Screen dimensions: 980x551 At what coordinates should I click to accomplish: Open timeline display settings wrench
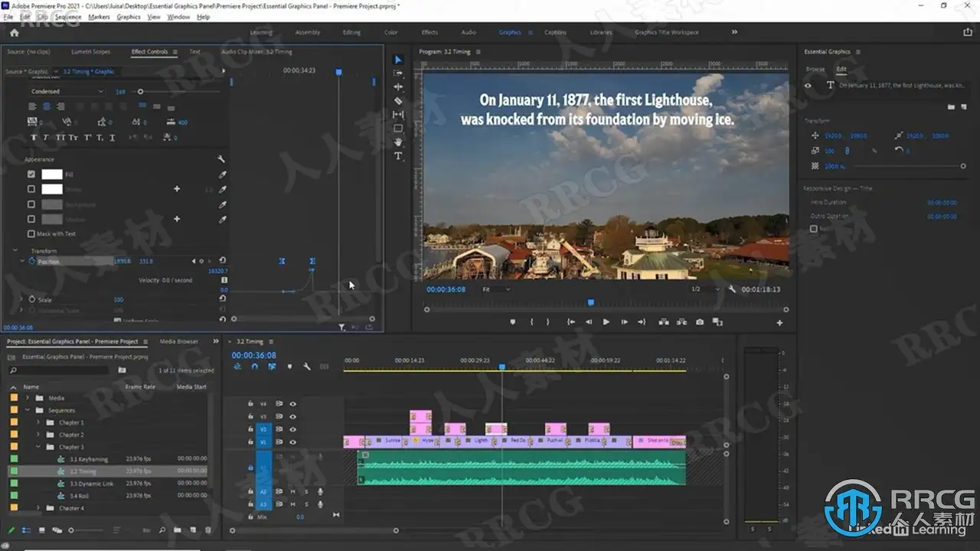pos(307,367)
